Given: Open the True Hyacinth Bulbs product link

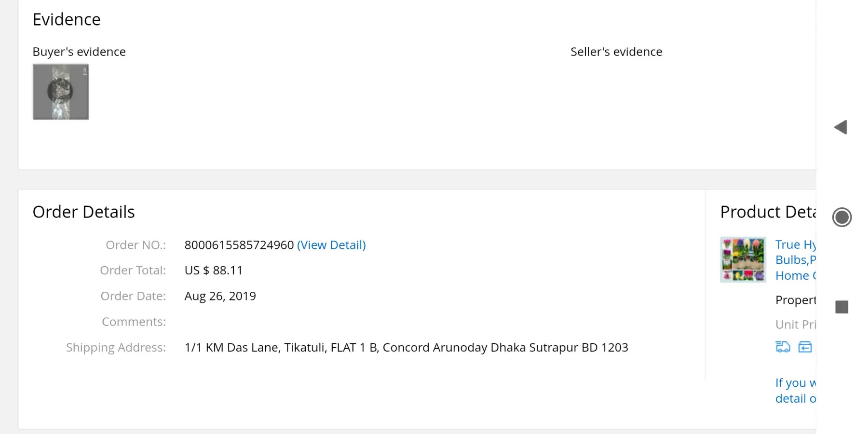Looking at the screenshot, I should pyautogui.click(x=795, y=260).
